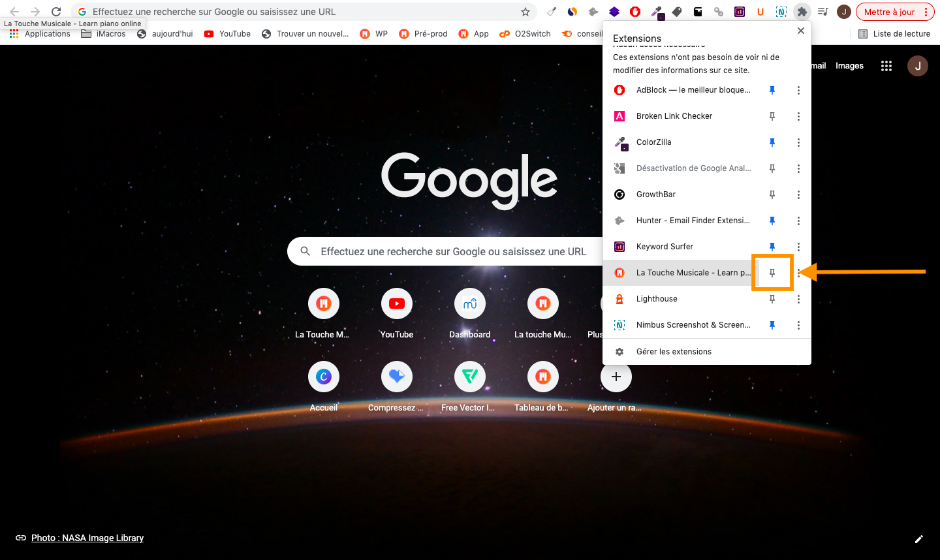The image size is (940, 560).
Task: Click the Lighthouse icon in extensions list
Action: tap(619, 299)
